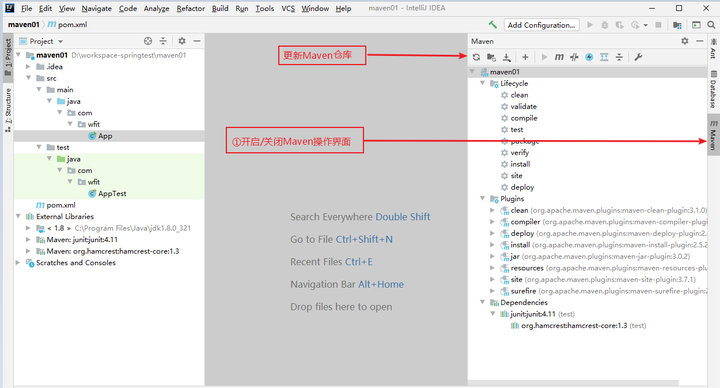The height and width of the screenshot is (388, 720).
Task: Collapse Lifecycle node in Maven panel
Action: point(482,83)
